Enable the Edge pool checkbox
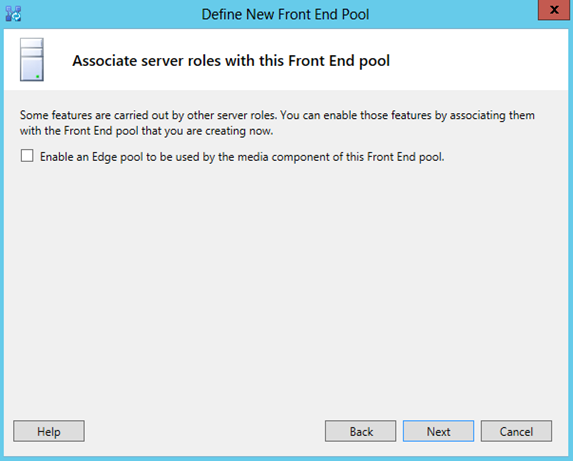 [x=27, y=156]
